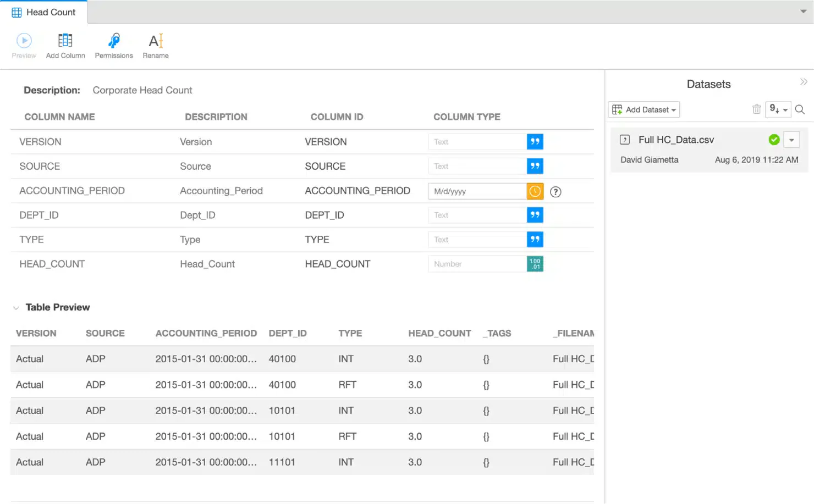Click the Corporate Head Count description text
Screen dimensions: 814x504
pos(142,90)
